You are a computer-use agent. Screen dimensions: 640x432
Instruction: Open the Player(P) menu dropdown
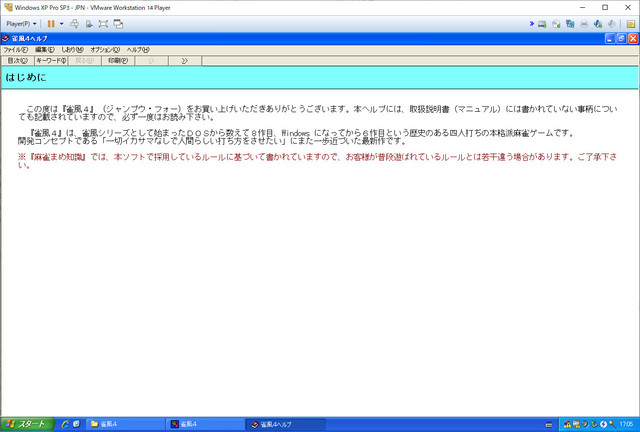21,24
